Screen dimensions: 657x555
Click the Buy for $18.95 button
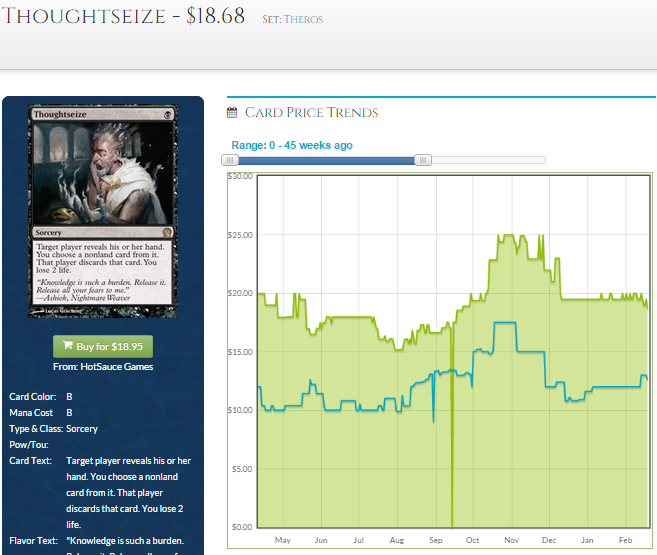pos(103,346)
